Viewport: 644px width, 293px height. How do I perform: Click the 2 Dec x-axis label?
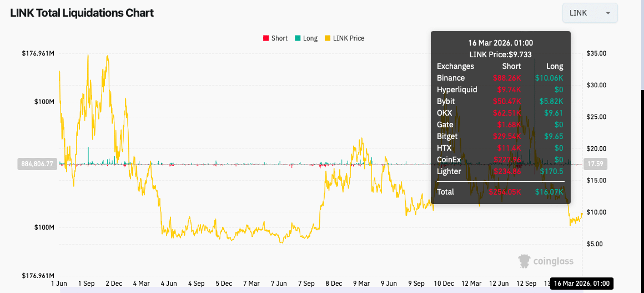(x=113, y=284)
